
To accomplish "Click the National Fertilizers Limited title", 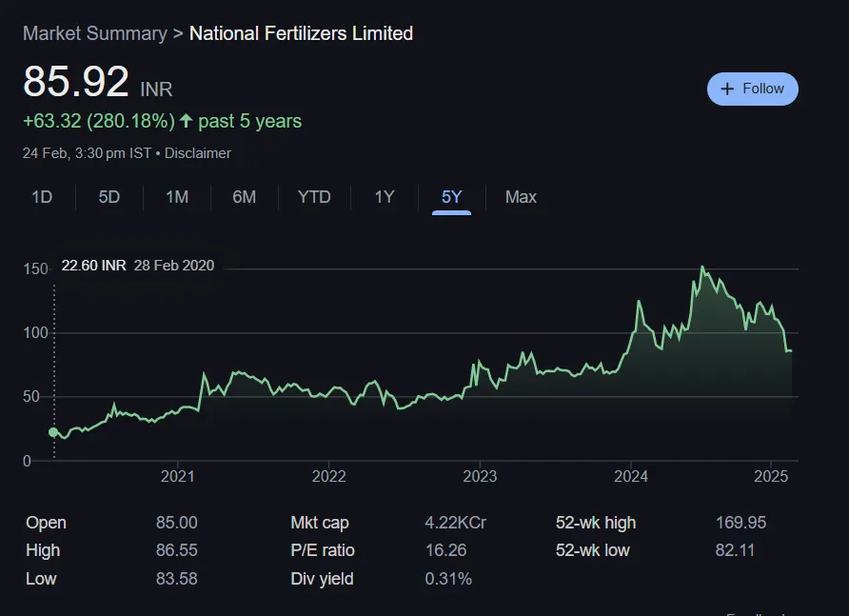I will point(301,33).
